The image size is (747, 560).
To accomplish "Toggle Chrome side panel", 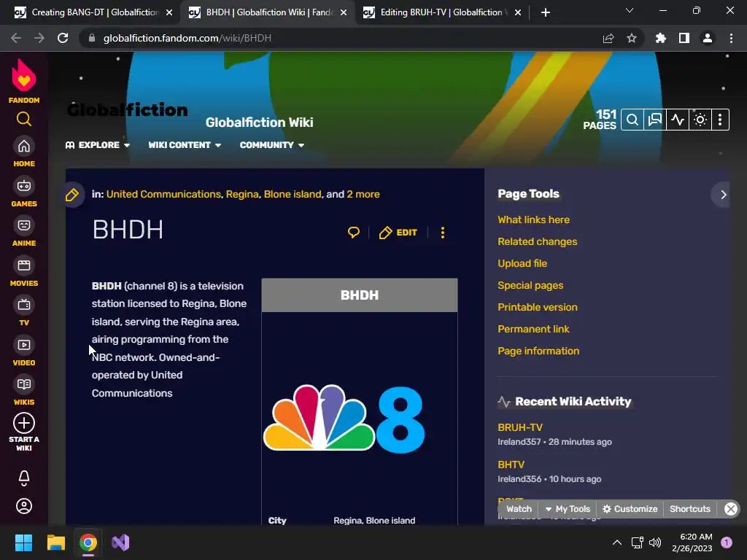I will click(684, 38).
